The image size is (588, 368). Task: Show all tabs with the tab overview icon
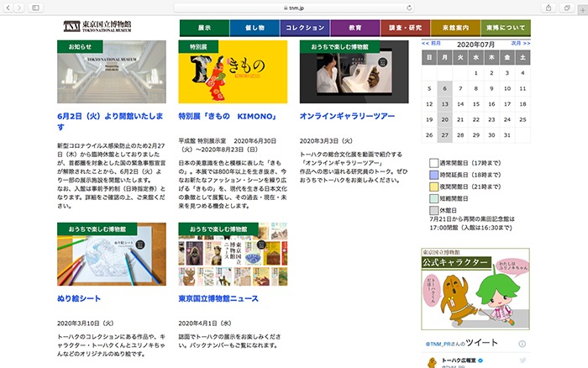click(567, 8)
